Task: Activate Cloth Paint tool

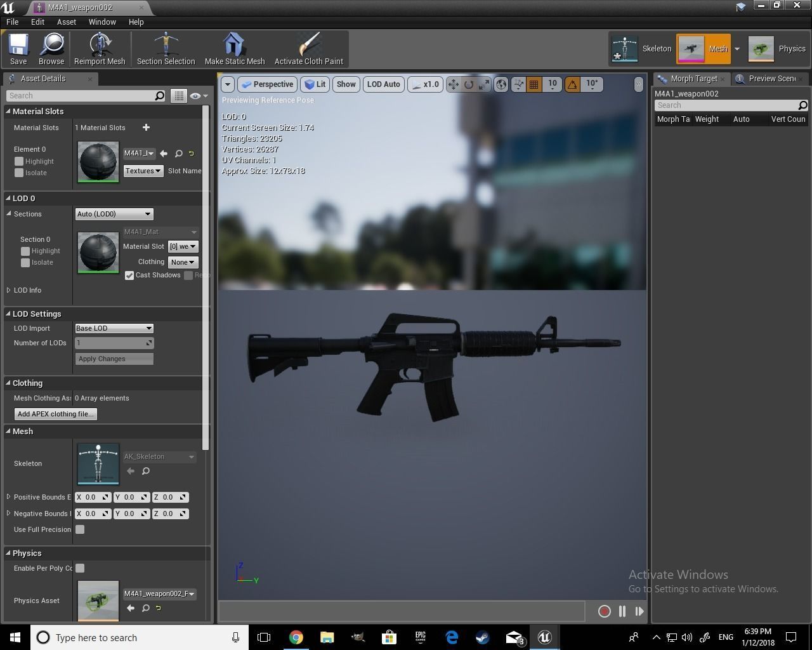Action: tap(309, 50)
